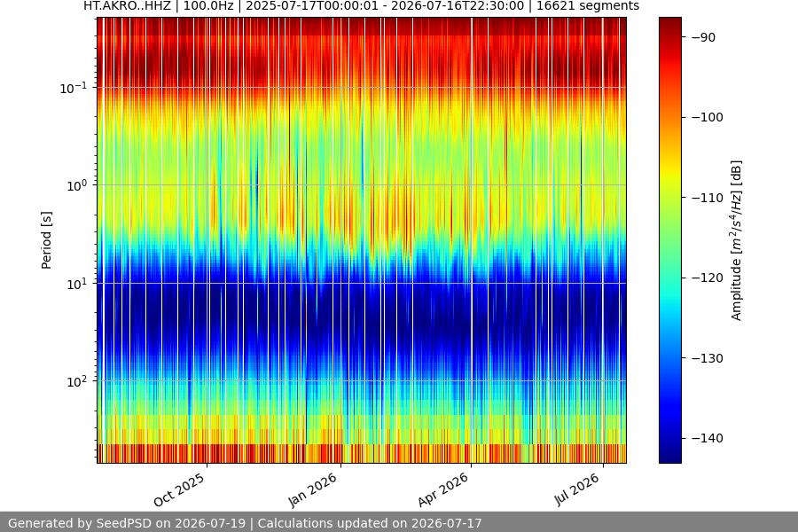Click the 'Jul 2026' x-axis label
Viewport: 798px width, 532px height.
click(x=576, y=489)
